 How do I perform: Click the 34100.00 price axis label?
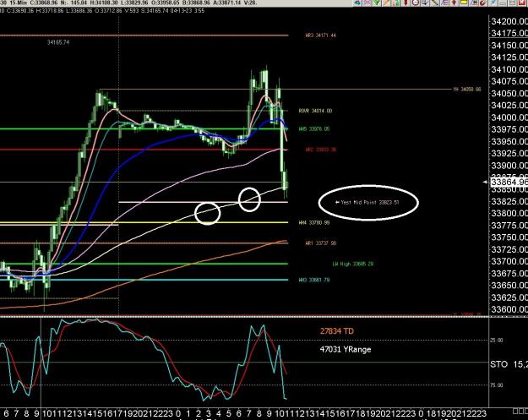click(x=509, y=69)
